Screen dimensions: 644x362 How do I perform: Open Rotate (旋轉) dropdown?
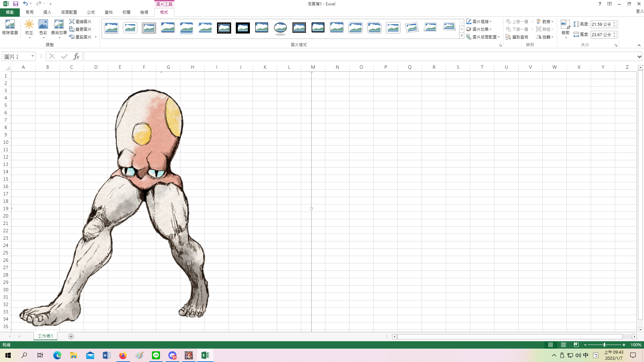coord(545,37)
